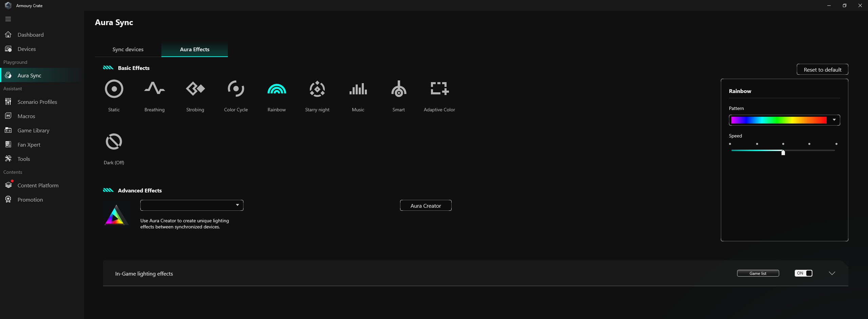Switch to the Aura Effects tab
Viewport: 868px width, 319px height.
pos(195,50)
